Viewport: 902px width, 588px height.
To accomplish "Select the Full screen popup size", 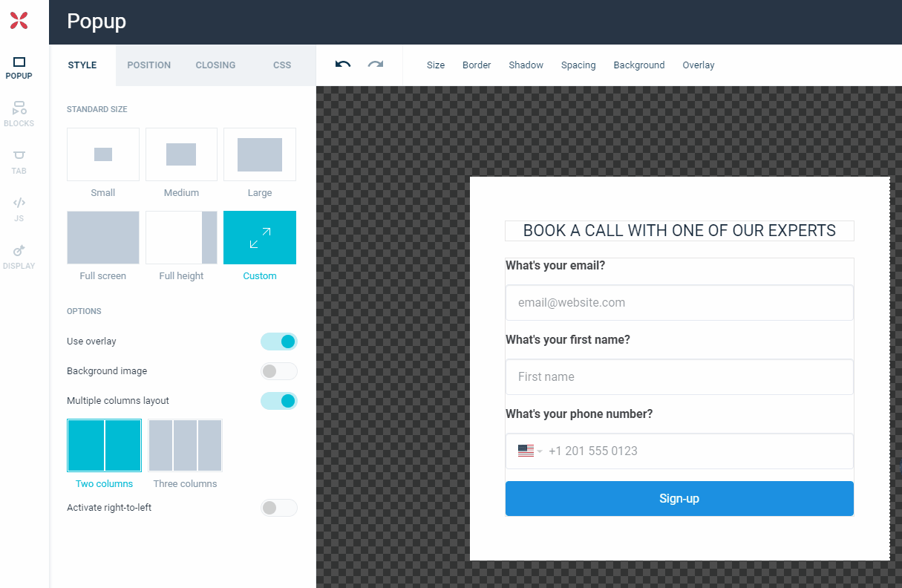I will tap(103, 238).
